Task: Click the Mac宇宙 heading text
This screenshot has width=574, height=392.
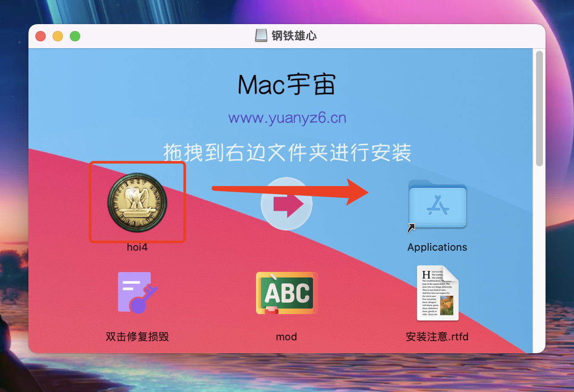Action: click(x=287, y=84)
